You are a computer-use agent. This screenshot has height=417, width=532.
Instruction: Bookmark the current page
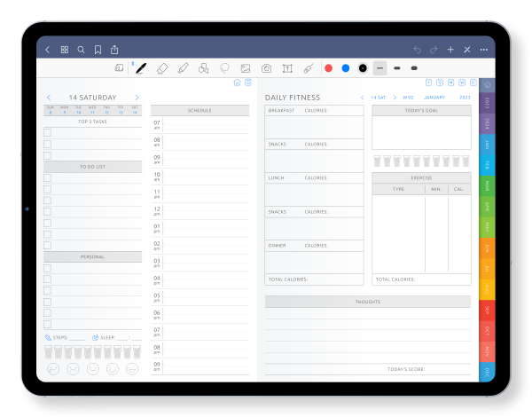(98, 50)
